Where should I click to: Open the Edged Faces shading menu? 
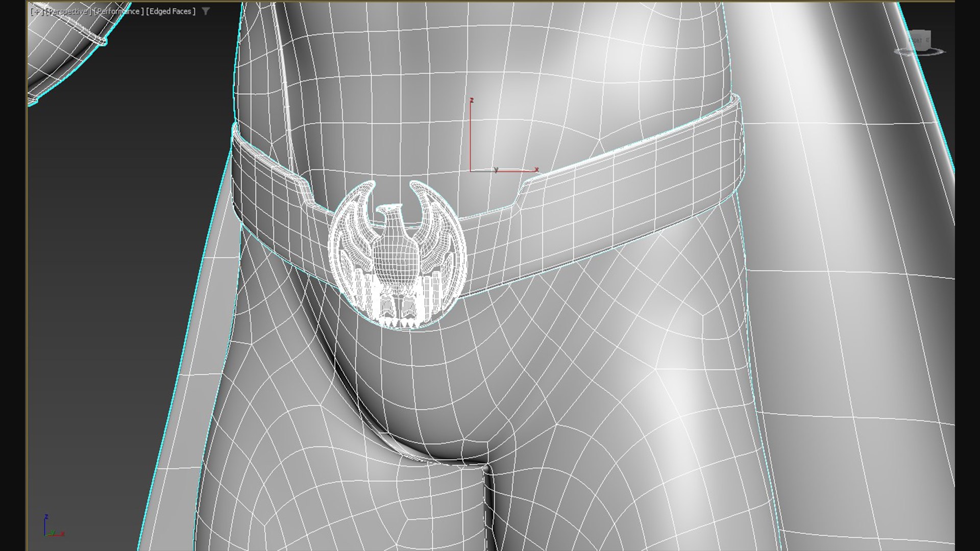pyautogui.click(x=171, y=11)
